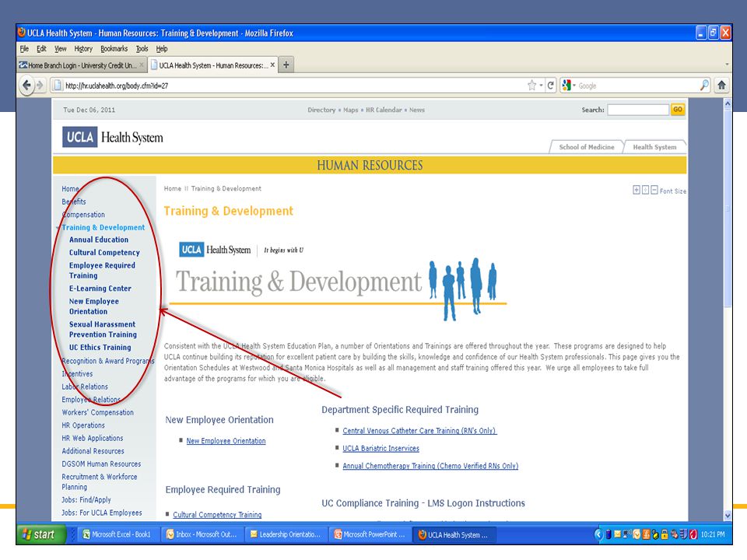Screen dimensions: 747x560
Task: Click HR Operations in the sidebar
Action: click(83, 425)
